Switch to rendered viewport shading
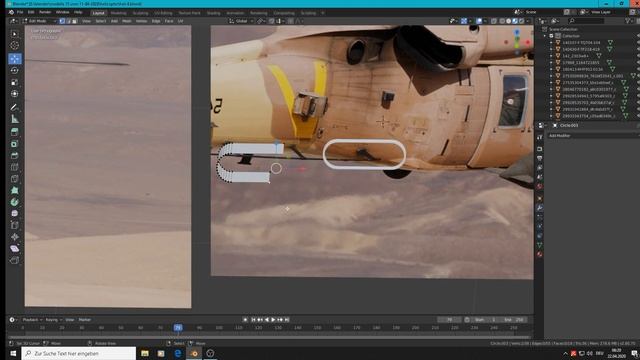 522,21
